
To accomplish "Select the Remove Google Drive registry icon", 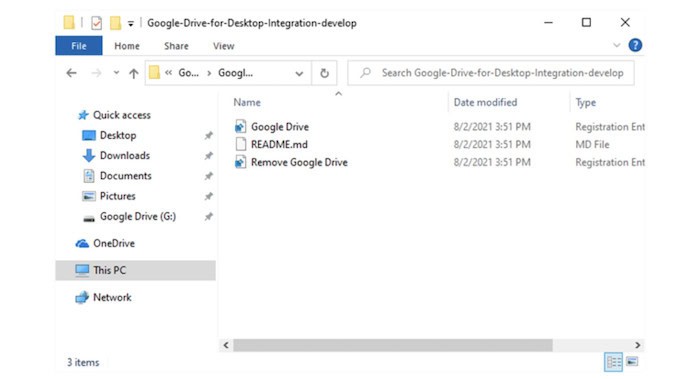I will [x=240, y=162].
